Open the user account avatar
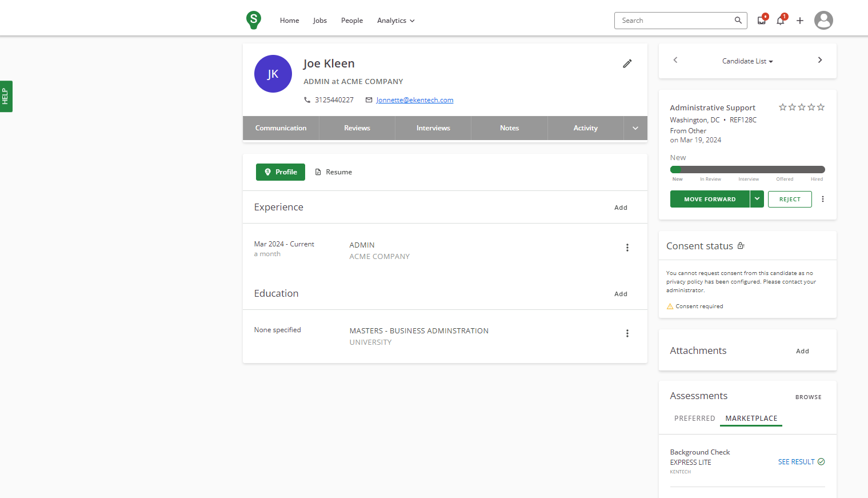This screenshot has width=868, height=498. pos(823,21)
